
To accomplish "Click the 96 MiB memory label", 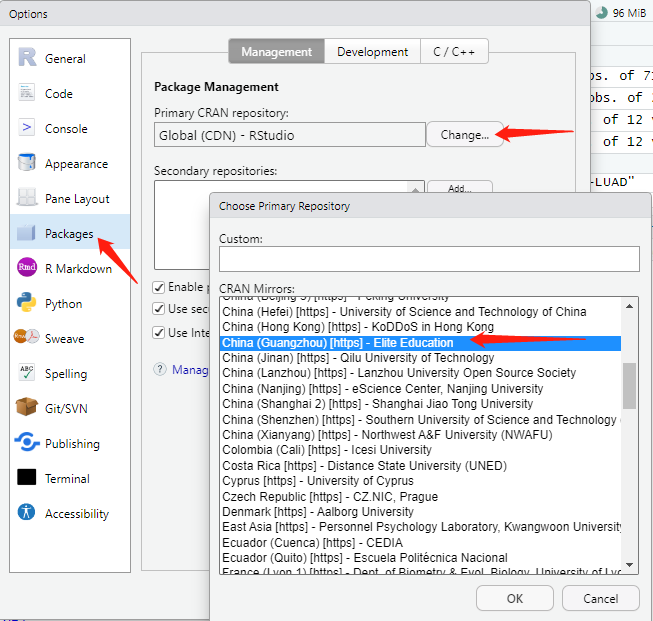I will pos(629,13).
